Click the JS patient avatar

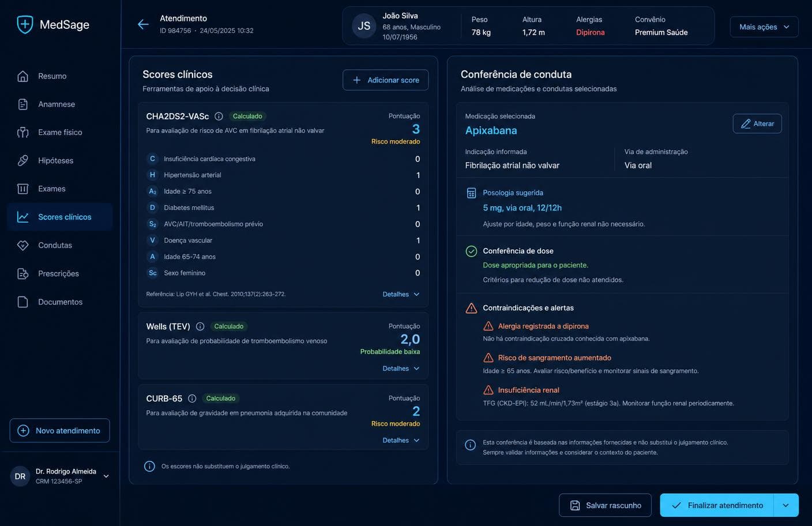[x=364, y=26]
